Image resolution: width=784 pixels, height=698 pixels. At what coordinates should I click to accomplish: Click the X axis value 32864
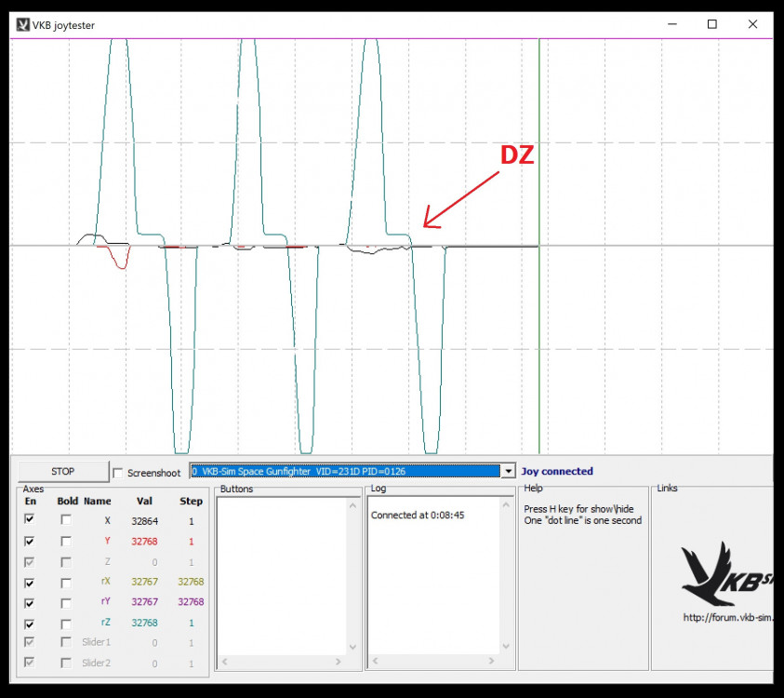pyautogui.click(x=144, y=521)
